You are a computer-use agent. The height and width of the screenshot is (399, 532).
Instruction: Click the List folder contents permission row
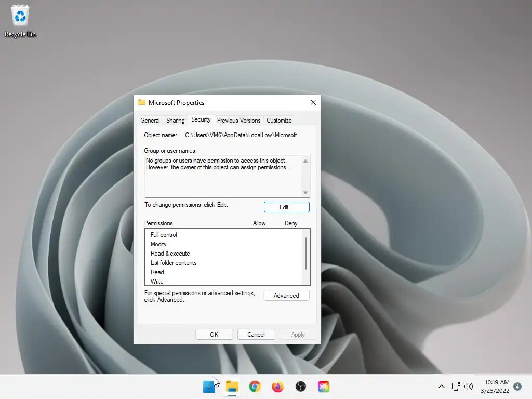click(x=223, y=263)
